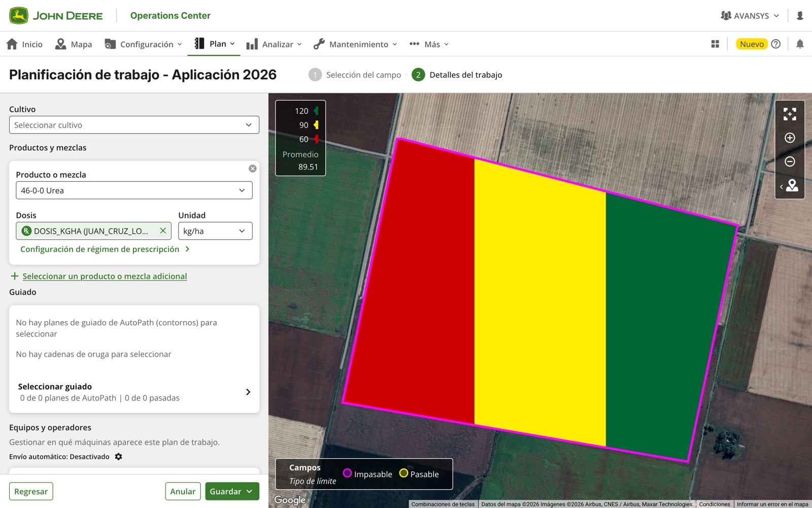Open the Configuración menu

143,44
